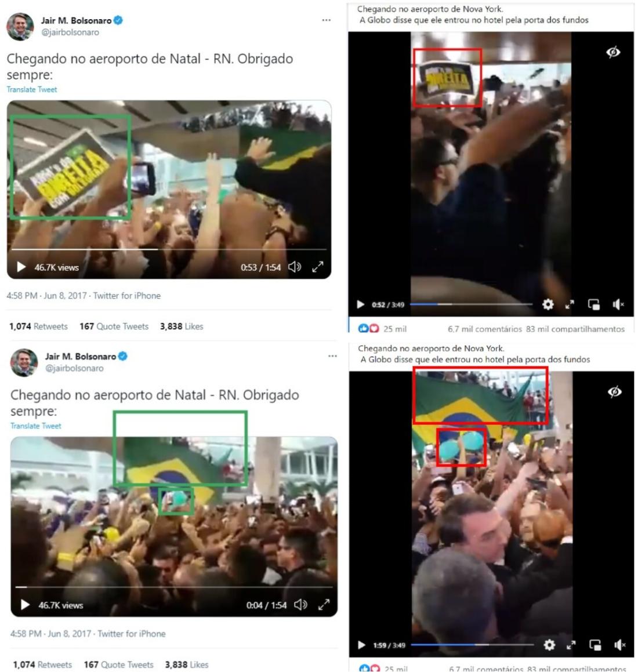
Task: View the 1,074 Retweets of top tweet
Action: coord(39,326)
